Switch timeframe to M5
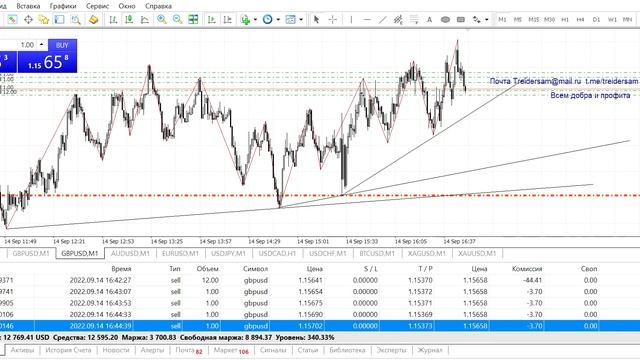This screenshot has width=640, height=360. tap(518, 19)
